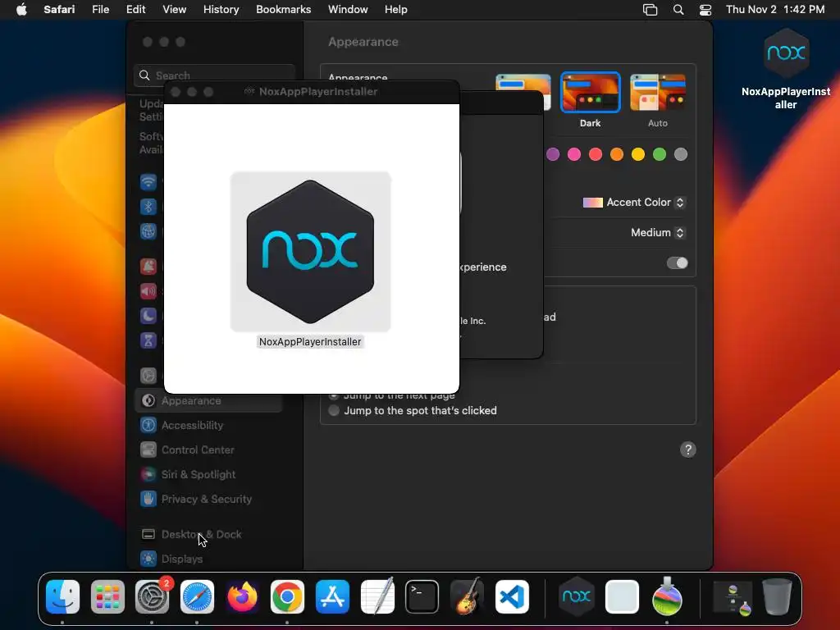Open the Bookmarks menu
The image size is (840, 630).
283,10
